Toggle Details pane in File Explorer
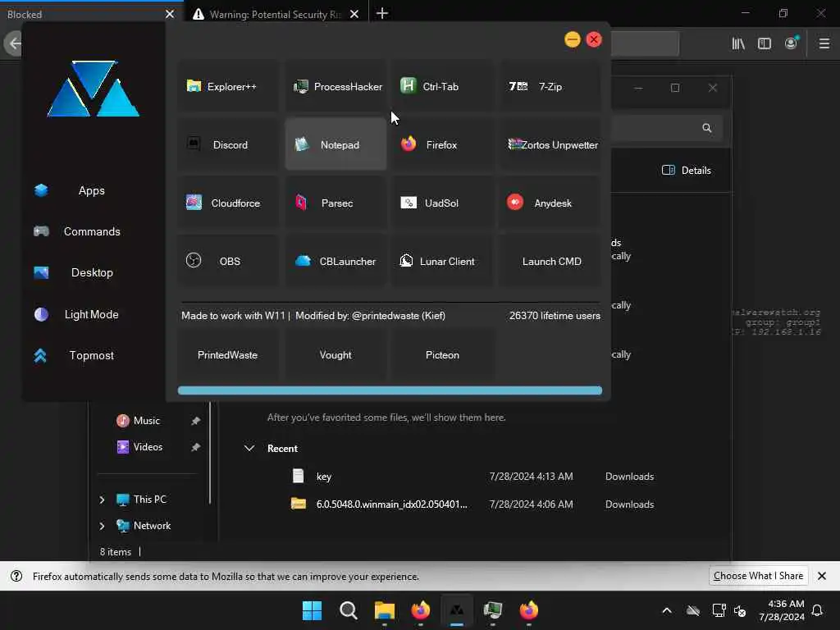This screenshot has height=630, width=840. (x=687, y=171)
